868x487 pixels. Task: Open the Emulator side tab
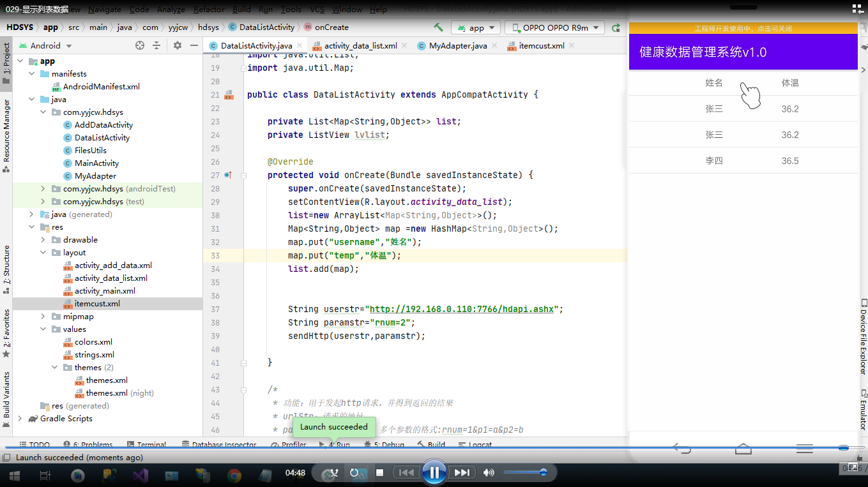coord(862,410)
